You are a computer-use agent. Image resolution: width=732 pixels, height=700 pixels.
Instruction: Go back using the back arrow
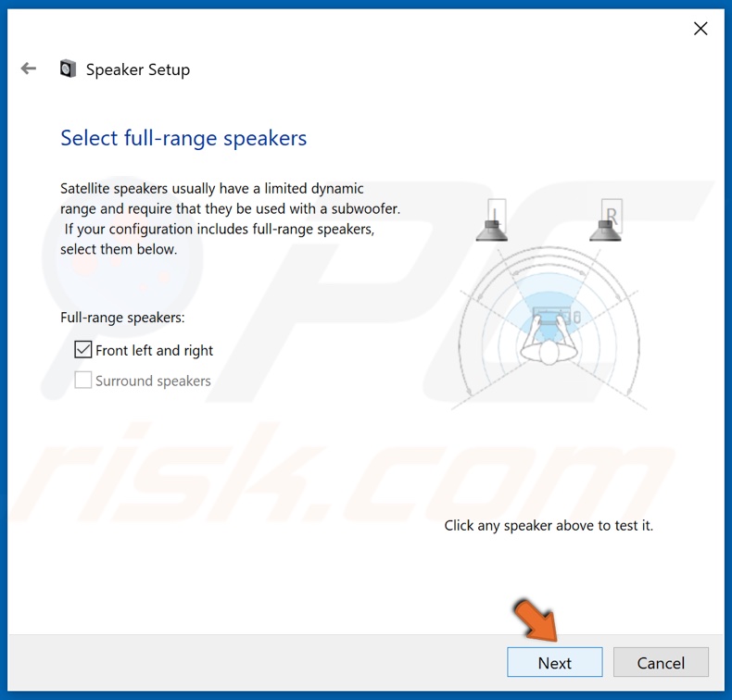coord(29,69)
